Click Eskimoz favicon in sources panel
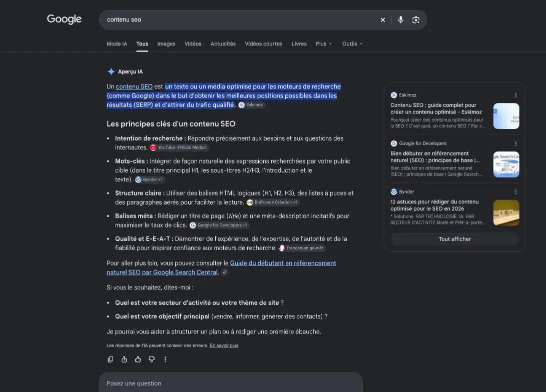 (394, 95)
